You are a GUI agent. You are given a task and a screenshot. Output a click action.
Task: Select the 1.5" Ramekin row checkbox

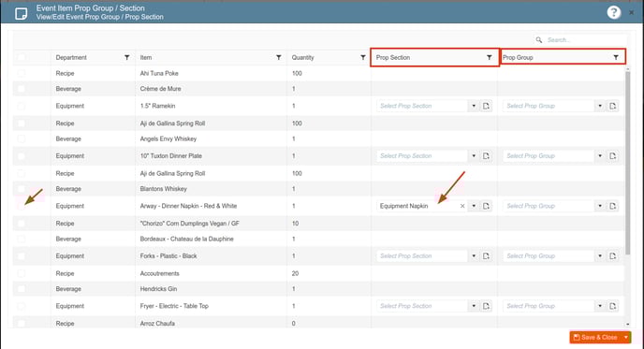point(22,106)
